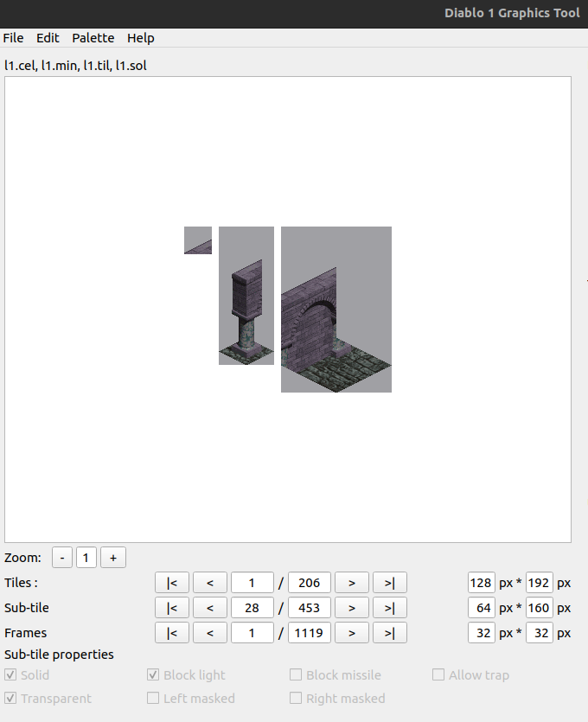Click the pillar sub-tile preview image
The width and height of the screenshot is (588, 722).
(246, 296)
